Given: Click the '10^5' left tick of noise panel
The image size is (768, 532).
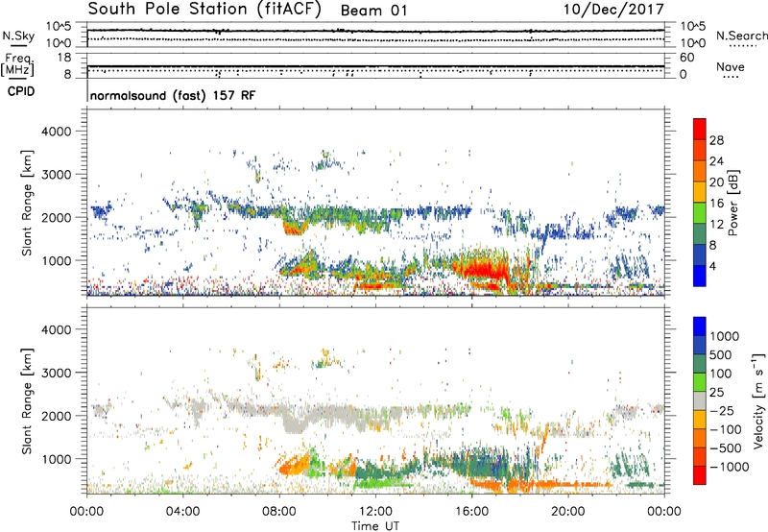Looking at the screenshot, I should click(60, 27).
